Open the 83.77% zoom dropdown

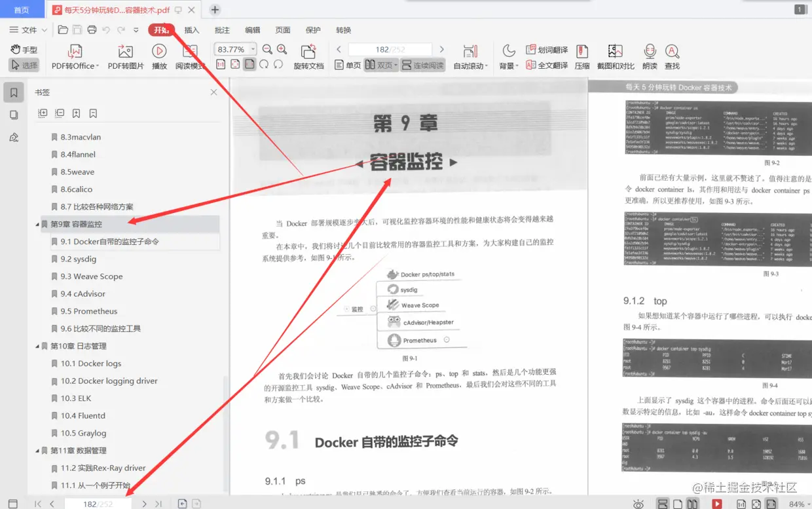click(253, 49)
